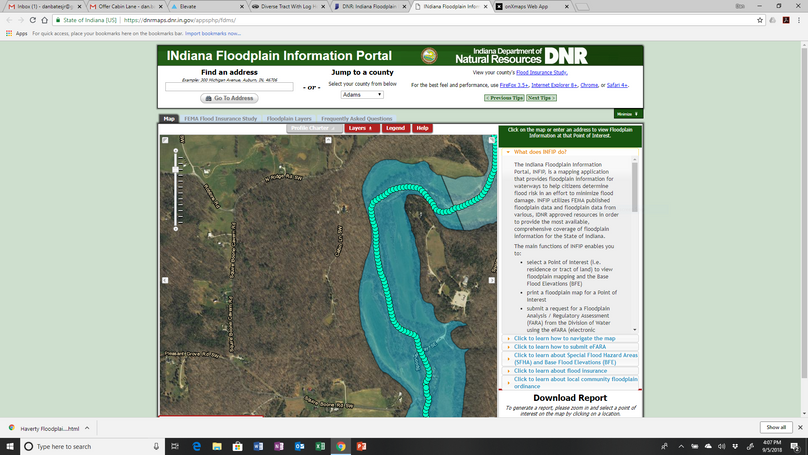Click the 'Type here to search' taskbar box
The height and width of the screenshot is (455, 808).
pyautogui.click(x=93, y=446)
